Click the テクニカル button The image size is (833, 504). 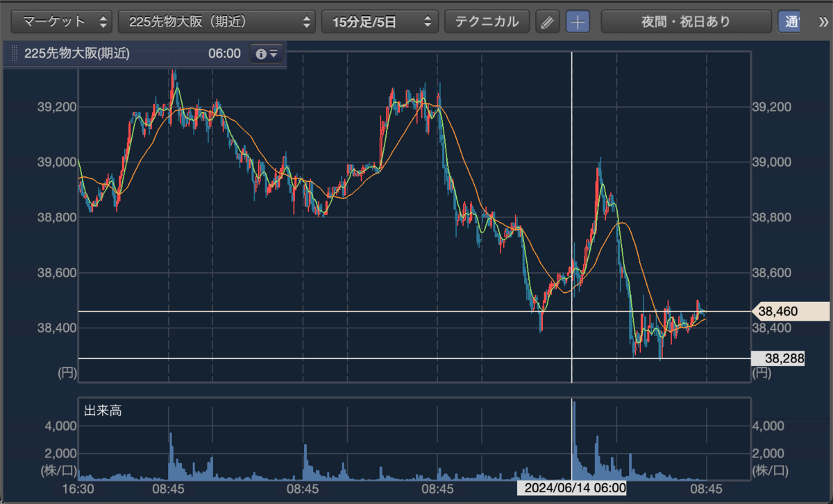point(487,22)
